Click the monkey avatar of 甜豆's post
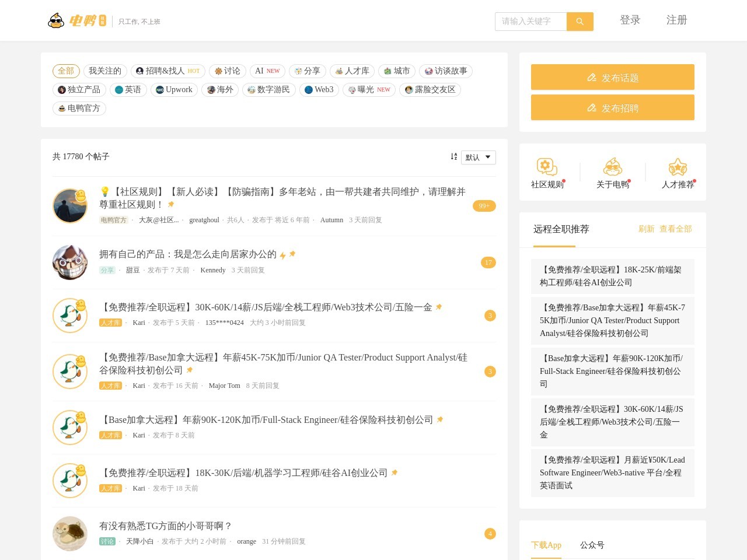 click(70, 262)
